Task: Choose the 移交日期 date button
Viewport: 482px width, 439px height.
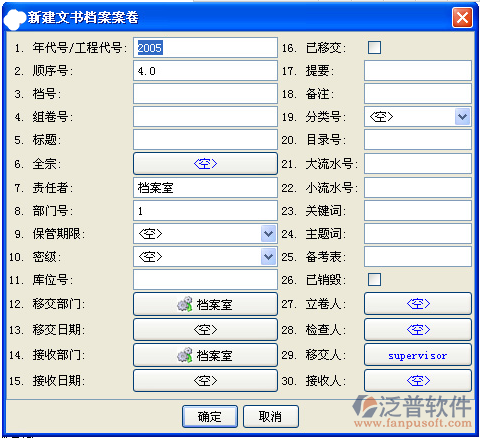Action: (205, 330)
